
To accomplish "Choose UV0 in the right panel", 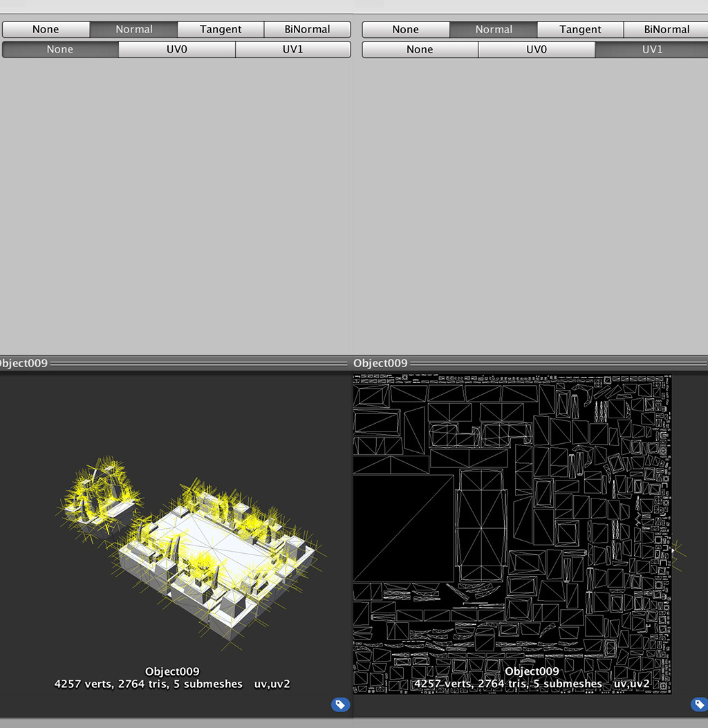I will coord(537,50).
